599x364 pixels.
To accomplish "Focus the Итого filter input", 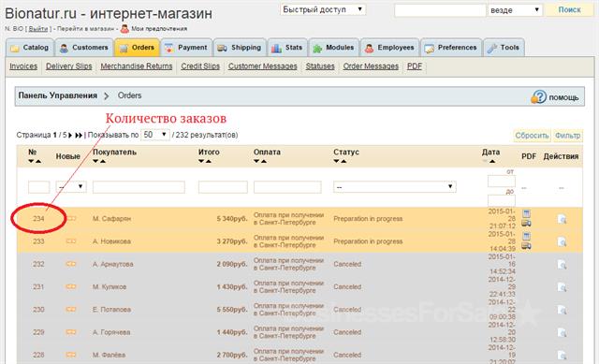I will point(223,187).
